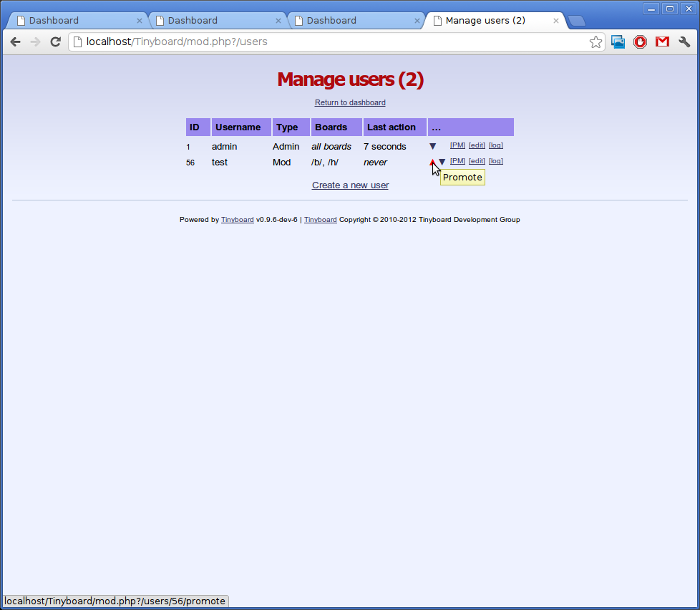Demote the test user with down arrow
This screenshot has width=700, height=610.
[442, 162]
